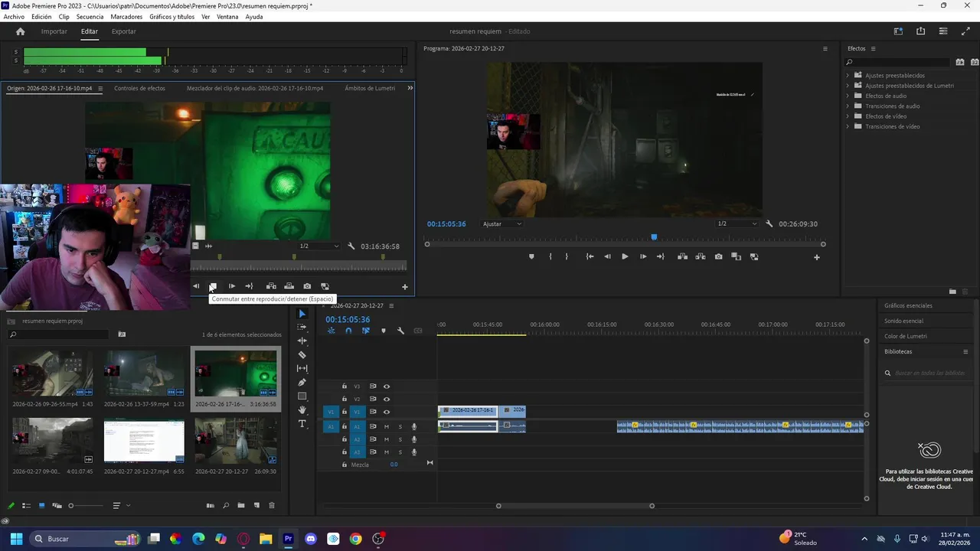Click Find magnifier in Project panel

[226, 505]
